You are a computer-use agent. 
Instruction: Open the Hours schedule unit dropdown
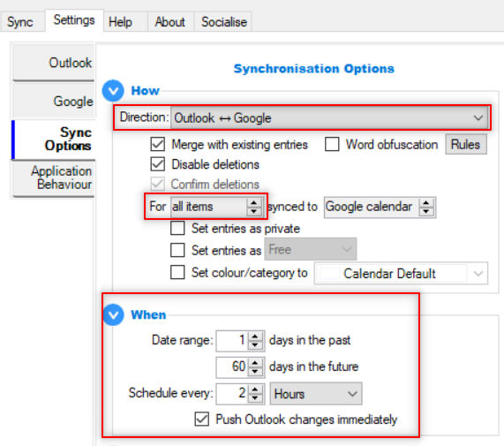pos(316,394)
